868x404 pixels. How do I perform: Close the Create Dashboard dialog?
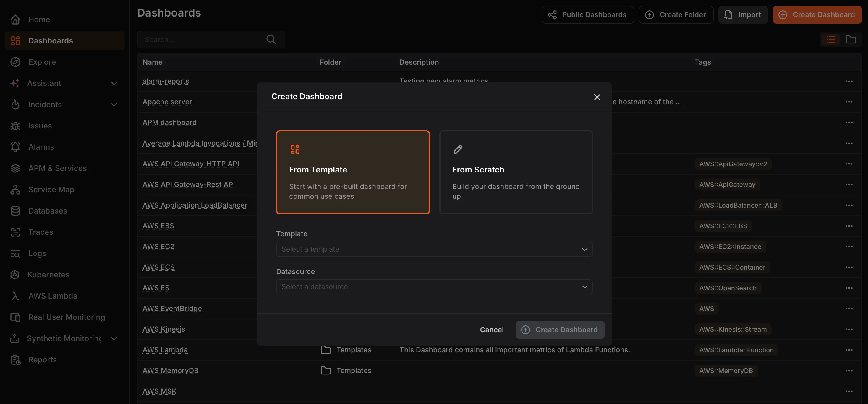tap(597, 97)
